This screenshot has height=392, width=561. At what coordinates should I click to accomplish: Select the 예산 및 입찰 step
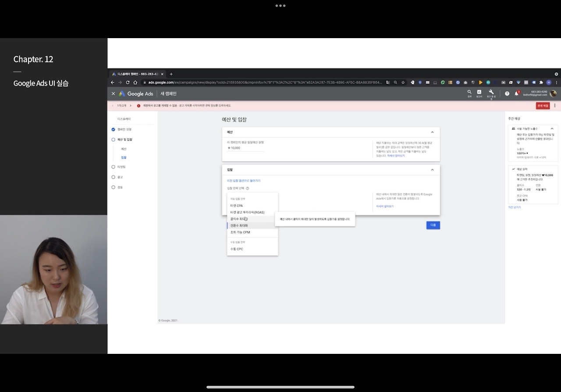click(x=122, y=139)
